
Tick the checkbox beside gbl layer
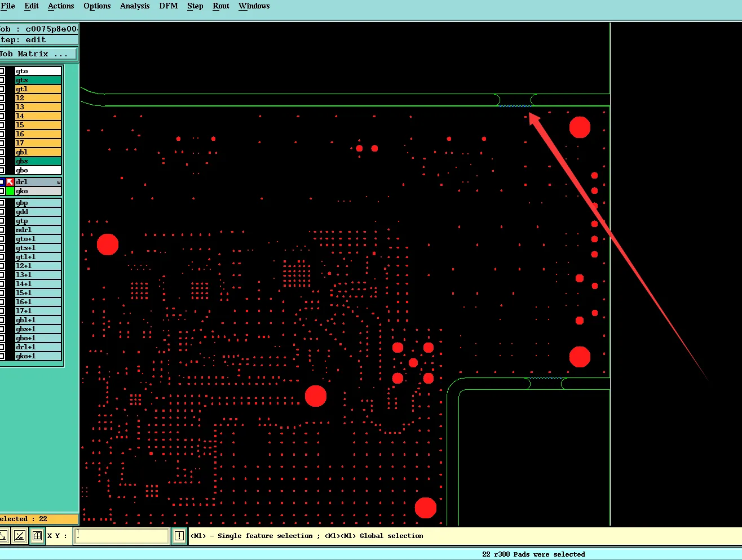pyautogui.click(x=2, y=152)
